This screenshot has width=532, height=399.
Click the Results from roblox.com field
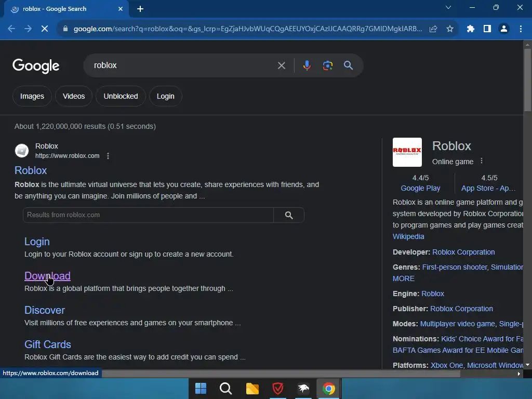148,215
